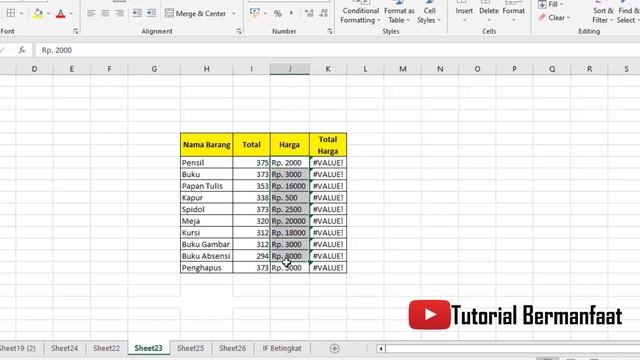This screenshot has width=640, height=360.
Task: Click horizontal scrollbar left arrow
Action: [x=380, y=349]
